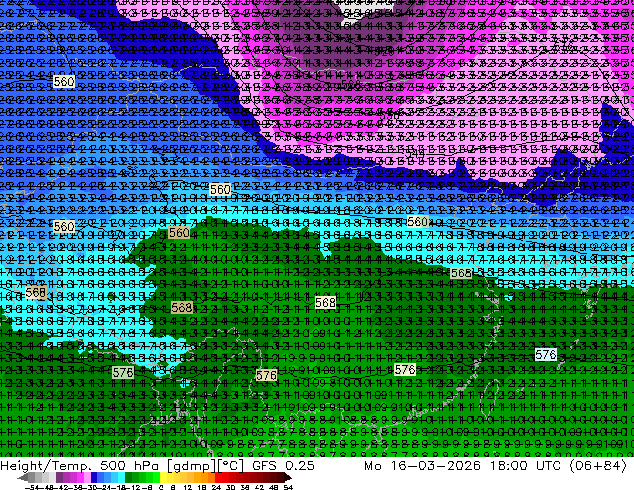Click the '(06+84)' forecast run label
Viewport: 634px width, 490px height.
coord(598,466)
